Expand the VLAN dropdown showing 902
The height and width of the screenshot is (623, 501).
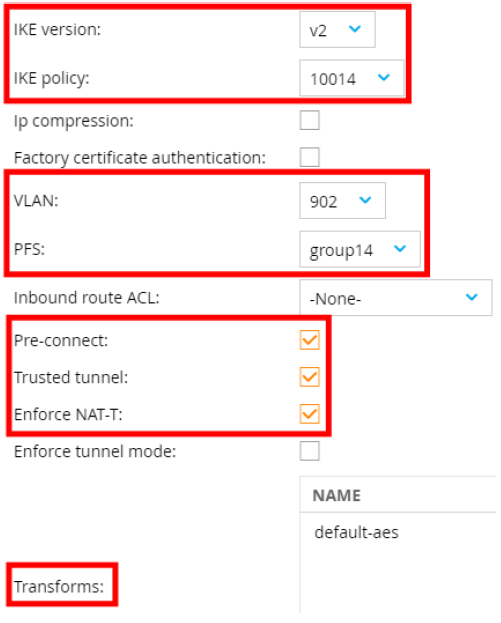pos(342,201)
